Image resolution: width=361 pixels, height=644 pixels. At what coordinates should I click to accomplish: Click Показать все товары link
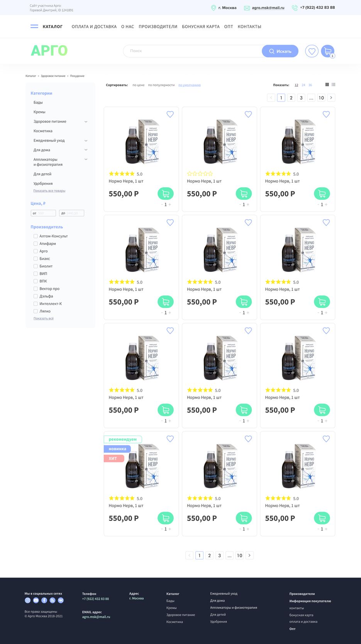click(x=49, y=191)
